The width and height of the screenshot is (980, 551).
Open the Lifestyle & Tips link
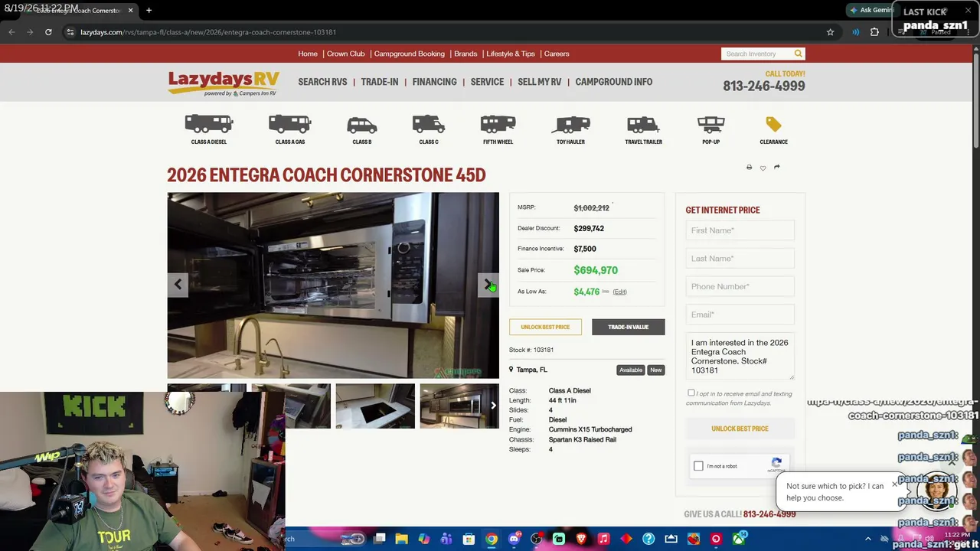tap(511, 54)
